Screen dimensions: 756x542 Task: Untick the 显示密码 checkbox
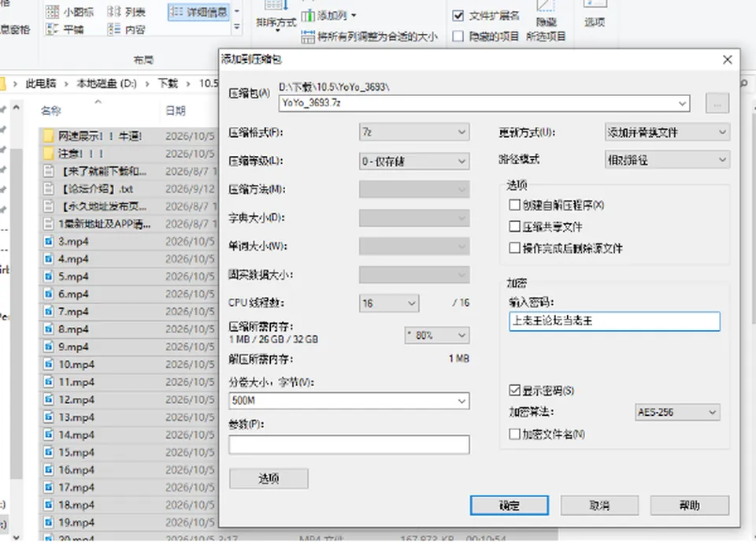pyautogui.click(x=514, y=390)
